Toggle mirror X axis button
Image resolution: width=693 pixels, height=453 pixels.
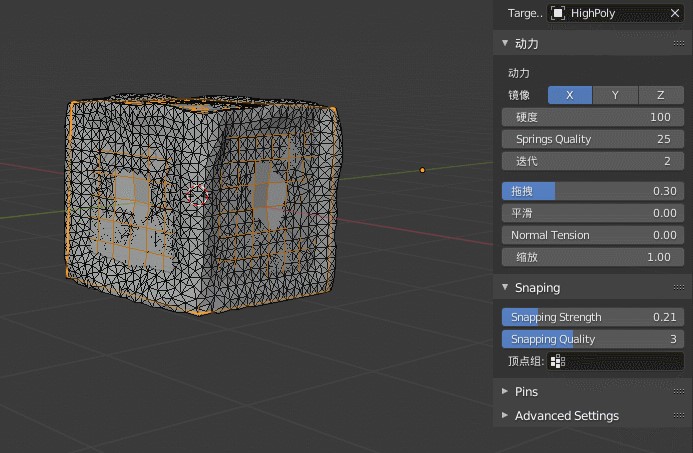tap(570, 95)
